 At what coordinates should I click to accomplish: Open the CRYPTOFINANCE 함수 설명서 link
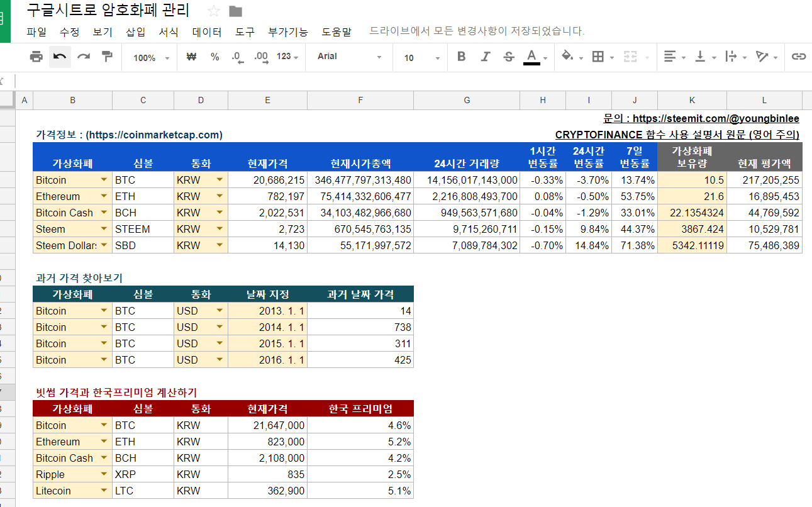click(677, 135)
